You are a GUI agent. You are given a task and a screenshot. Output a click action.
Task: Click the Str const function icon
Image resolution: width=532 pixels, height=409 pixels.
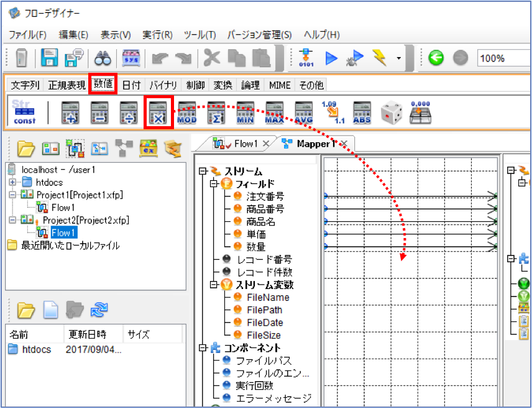[24, 112]
